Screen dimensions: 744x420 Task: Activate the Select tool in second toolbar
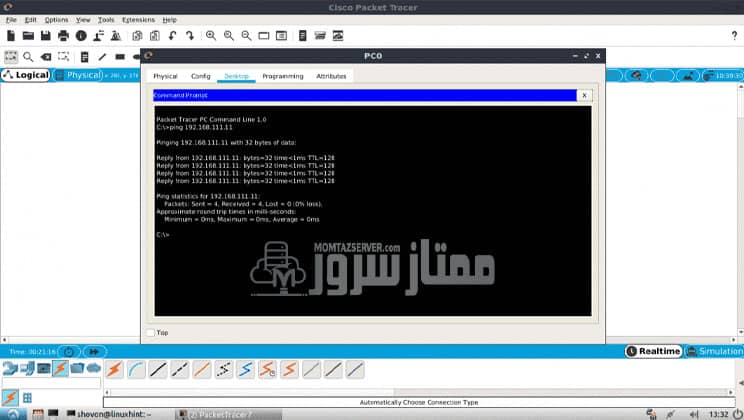[10, 57]
